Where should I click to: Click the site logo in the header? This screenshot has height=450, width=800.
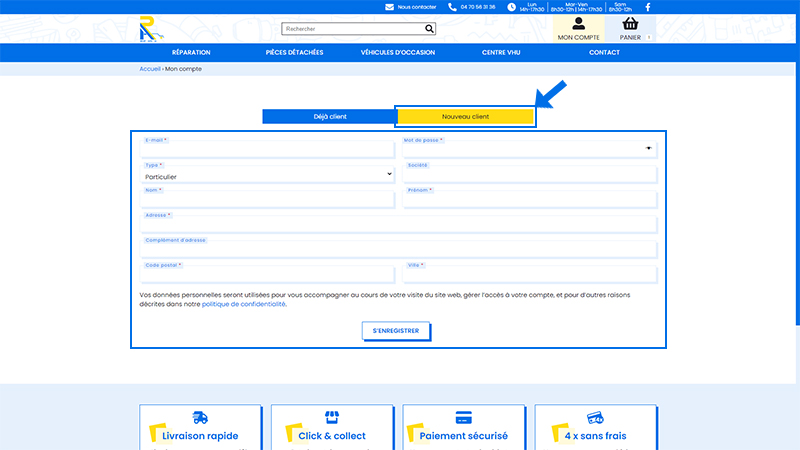click(x=152, y=29)
